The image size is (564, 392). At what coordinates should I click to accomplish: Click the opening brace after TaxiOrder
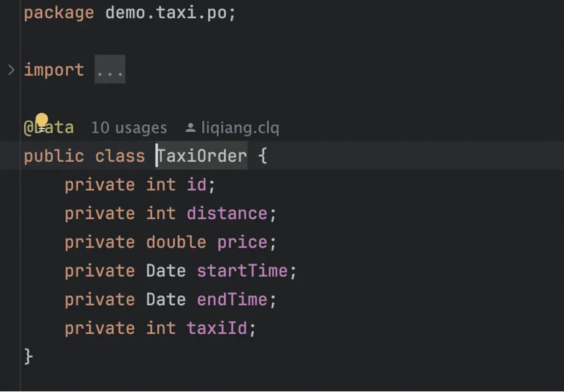coord(263,156)
